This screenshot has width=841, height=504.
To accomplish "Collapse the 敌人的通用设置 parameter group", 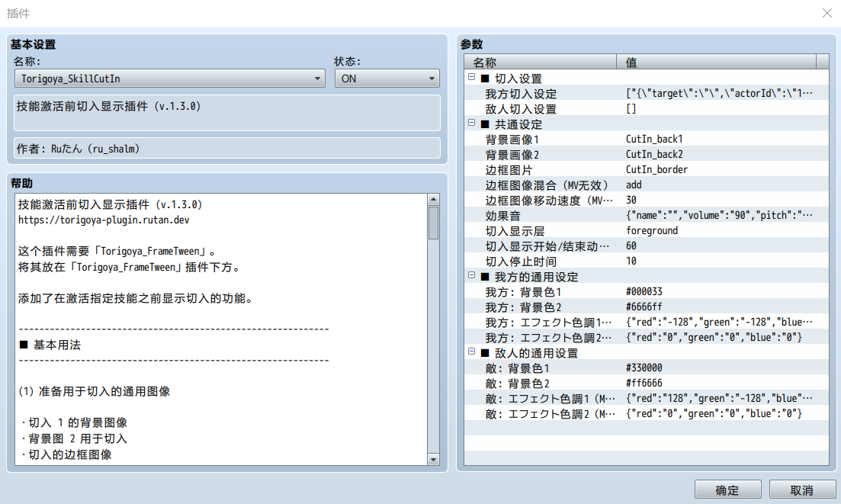I will pos(471,352).
